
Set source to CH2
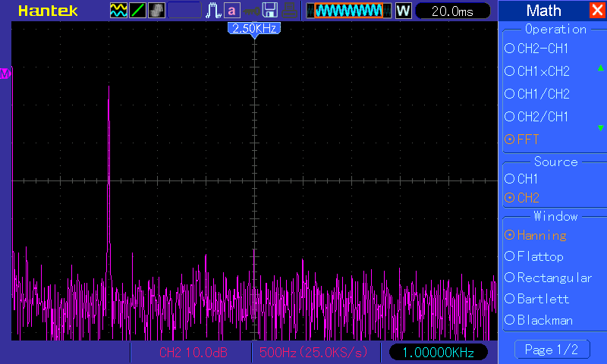tap(522, 198)
